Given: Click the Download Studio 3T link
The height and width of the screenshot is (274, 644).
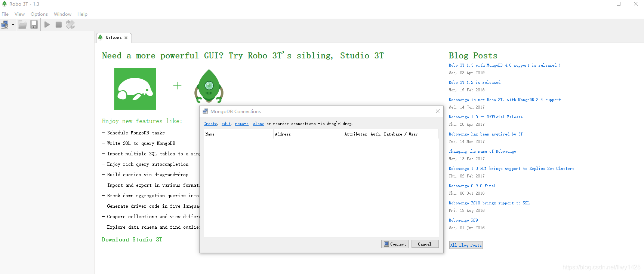Looking at the screenshot, I should pos(132,240).
